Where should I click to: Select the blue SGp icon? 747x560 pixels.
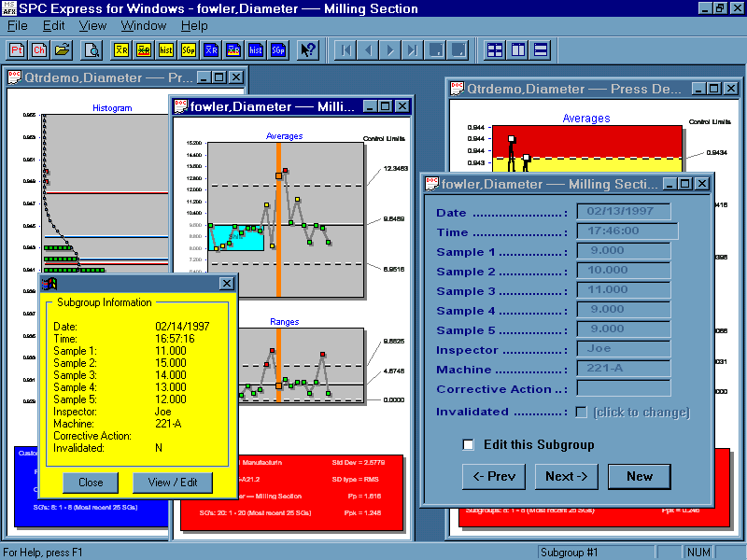pos(278,50)
